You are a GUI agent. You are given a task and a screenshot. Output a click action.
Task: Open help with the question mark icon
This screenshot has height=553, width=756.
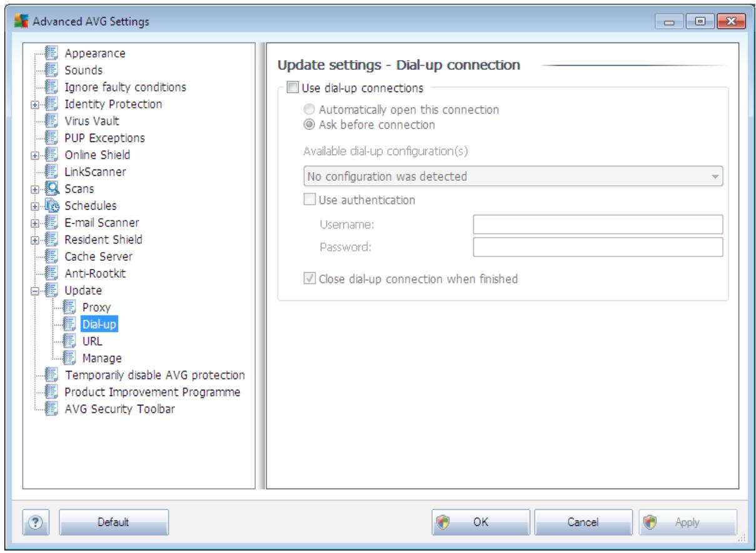click(x=36, y=522)
